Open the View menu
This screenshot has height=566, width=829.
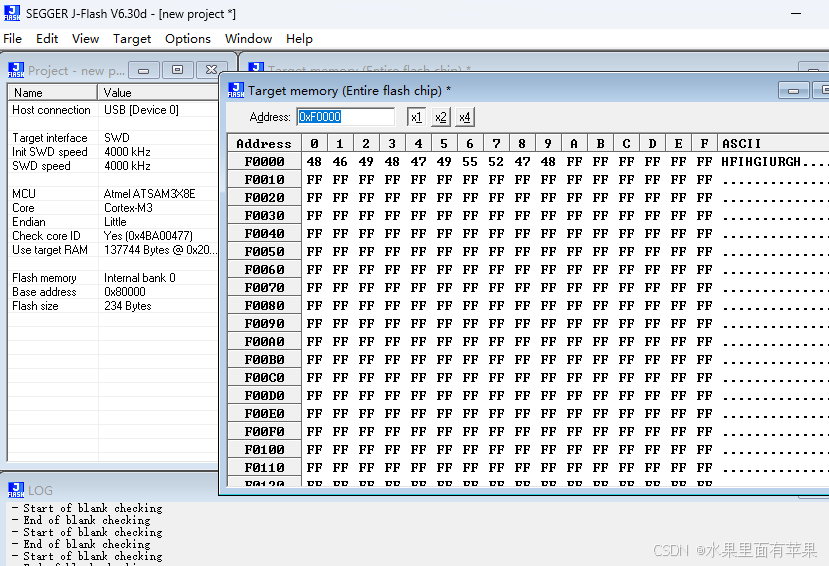85,39
